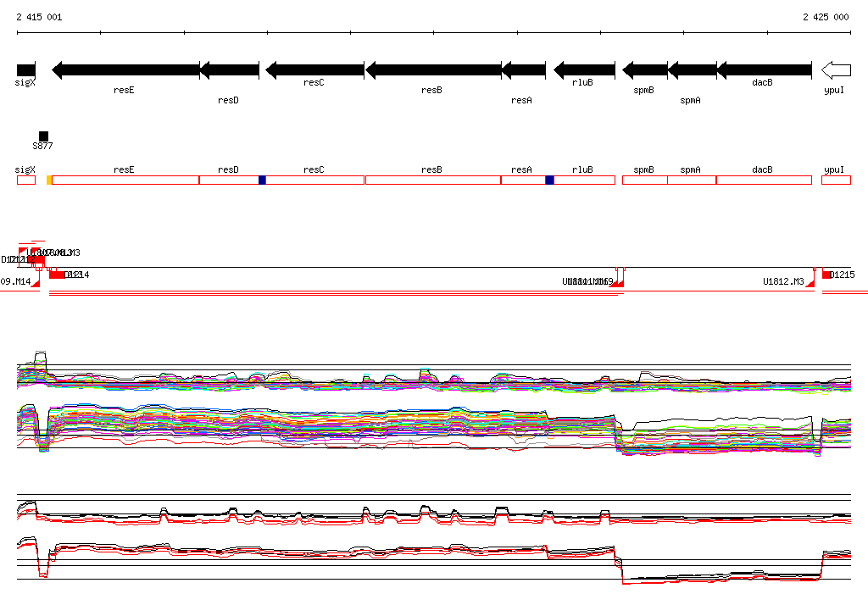The height and width of the screenshot is (605, 868).
Task: Click the 2 415 001 coordinate label
Action: pyautogui.click(x=39, y=17)
